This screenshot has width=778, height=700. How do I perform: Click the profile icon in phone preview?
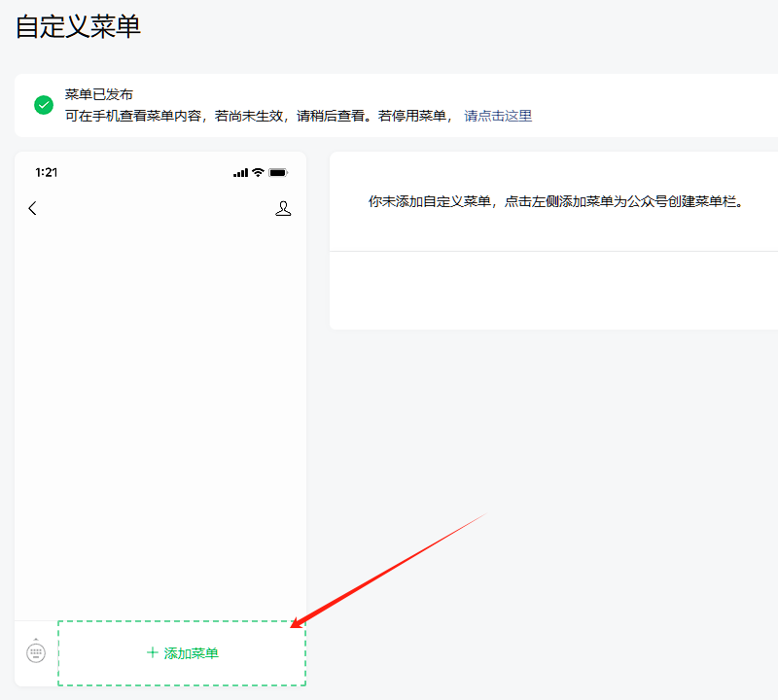click(x=283, y=208)
